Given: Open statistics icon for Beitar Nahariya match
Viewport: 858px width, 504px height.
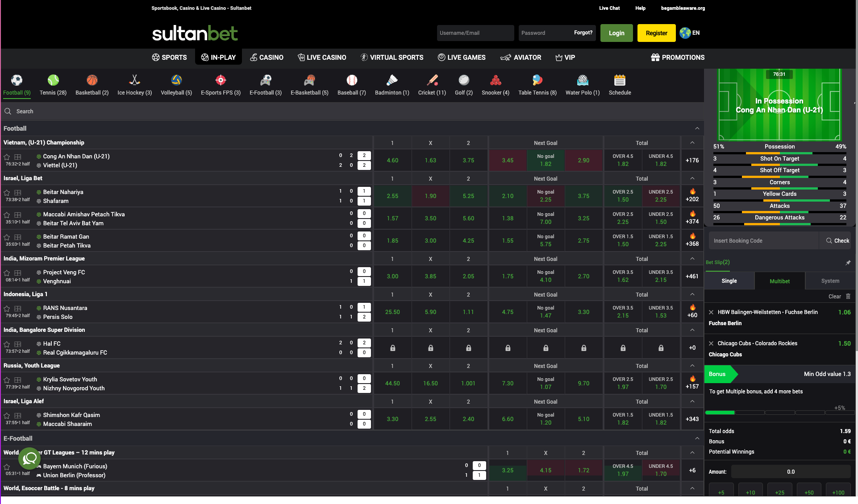Looking at the screenshot, I should (18, 193).
